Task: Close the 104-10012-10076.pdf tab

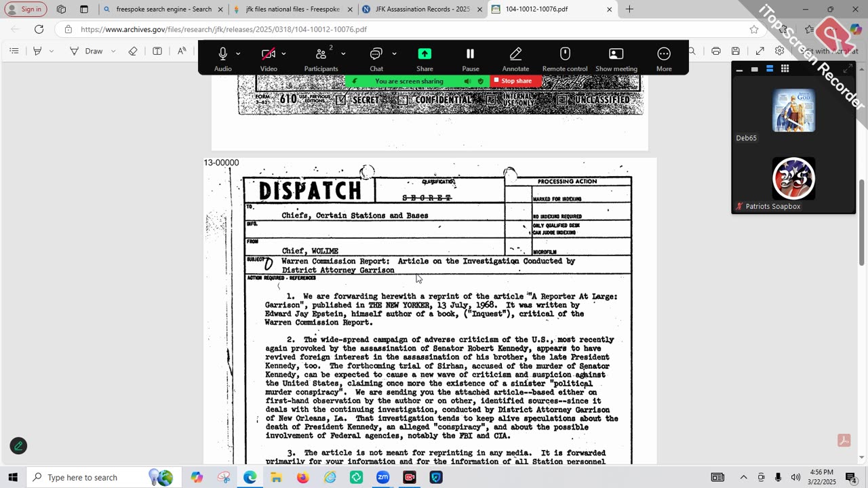Action: [x=609, y=9]
